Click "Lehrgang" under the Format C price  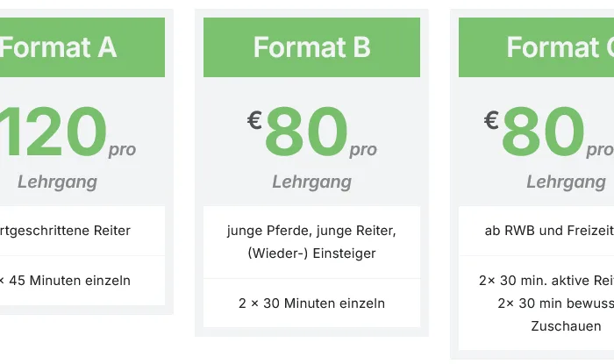click(566, 182)
